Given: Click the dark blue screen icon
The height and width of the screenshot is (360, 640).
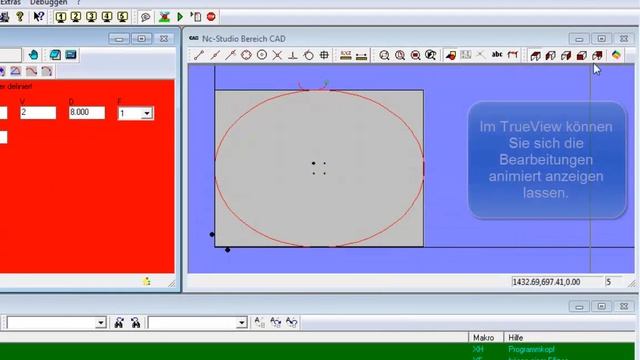Looking at the screenshot, I should click(71, 55).
